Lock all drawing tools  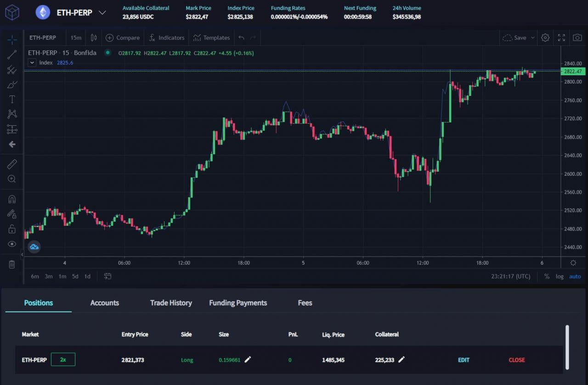coord(11,229)
